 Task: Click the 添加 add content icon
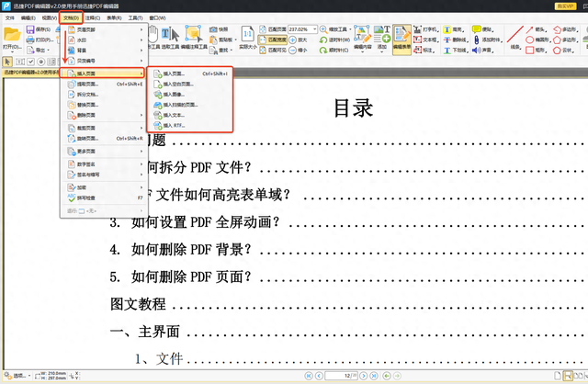click(x=382, y=35)
